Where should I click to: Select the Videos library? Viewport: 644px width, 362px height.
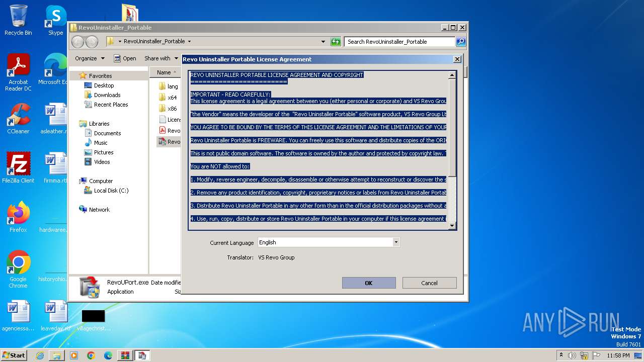(102, 162)
